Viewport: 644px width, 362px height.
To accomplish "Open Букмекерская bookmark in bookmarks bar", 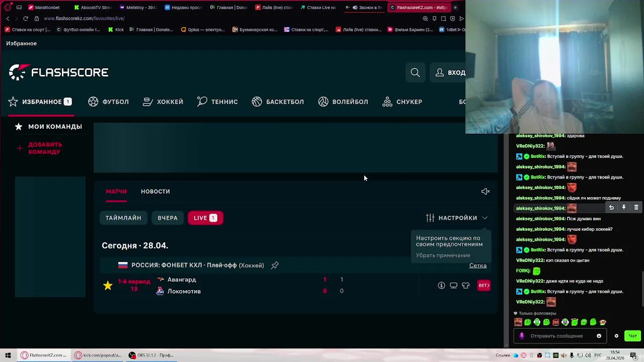I will [255, 30].
